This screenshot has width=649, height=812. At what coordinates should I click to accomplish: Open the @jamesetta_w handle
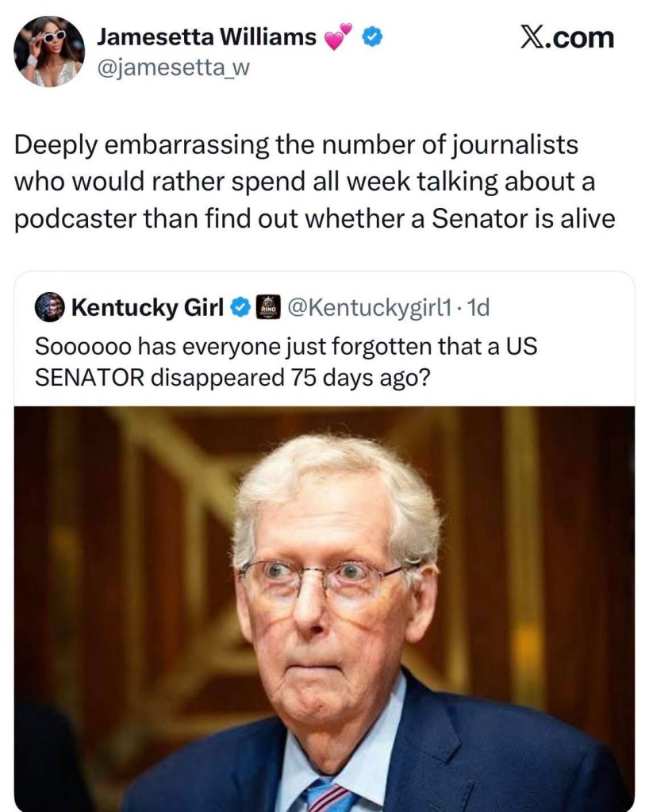coord(174,67)
